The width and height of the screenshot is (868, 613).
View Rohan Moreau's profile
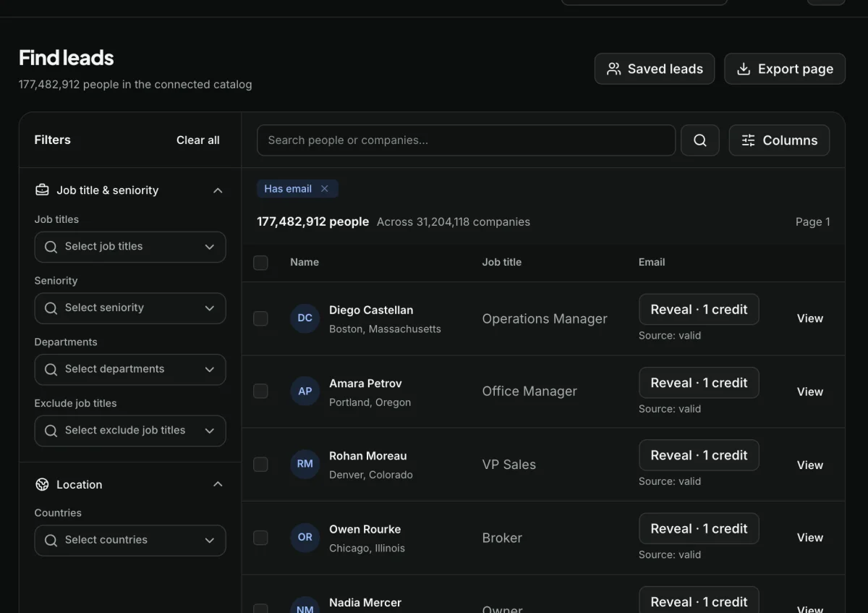810,465
